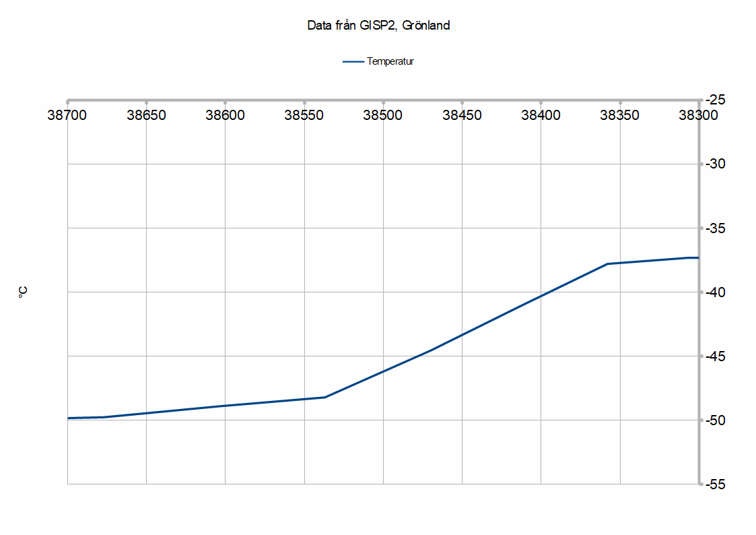
Task: Select x-axis label 38350
Action: (x=619, y=115)
